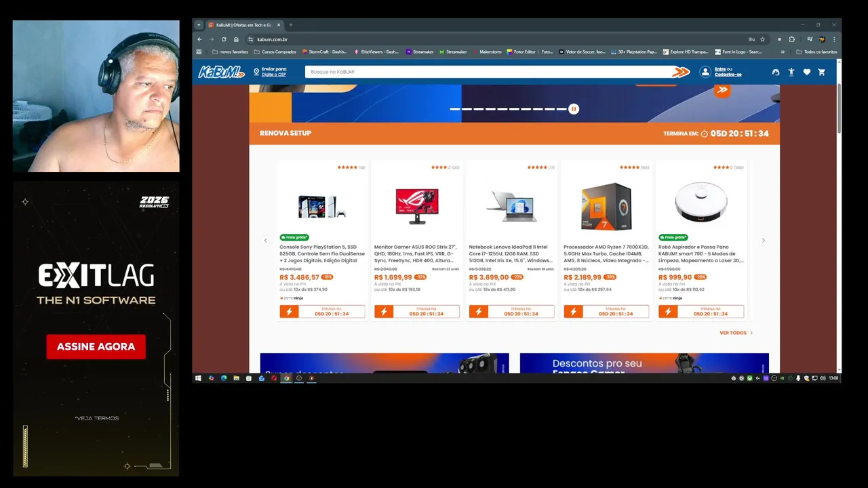
Task: Expand hidden bookmarks chevron
Action: point(783,52)
